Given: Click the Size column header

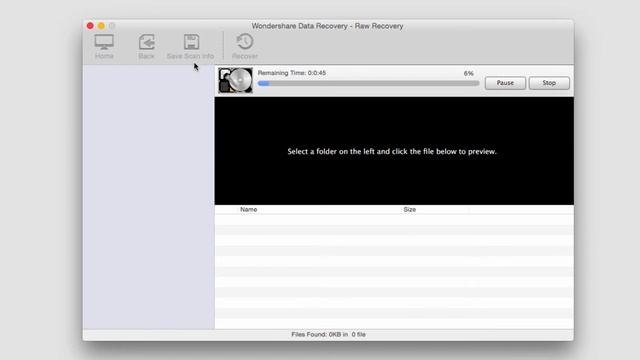Looking at the screenshot, I should tap(410, 209).
